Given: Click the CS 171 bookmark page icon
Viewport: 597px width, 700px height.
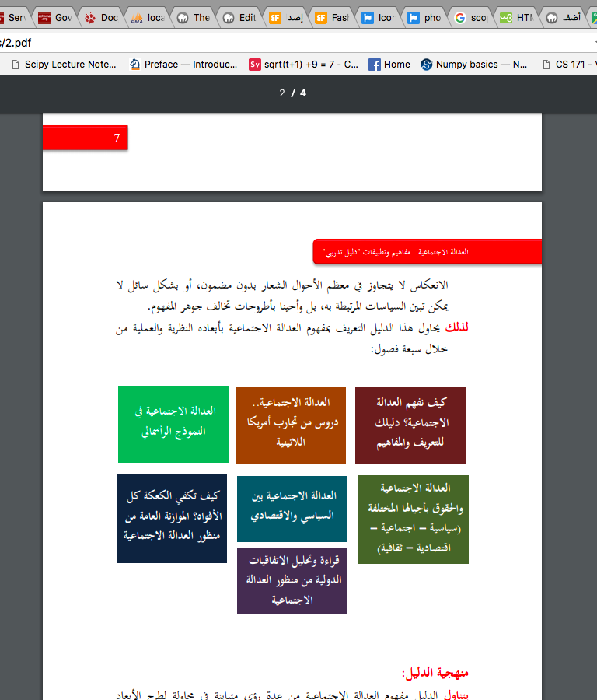Looking at the screenshot, I should pyautogui.click(x=546, y=65).
